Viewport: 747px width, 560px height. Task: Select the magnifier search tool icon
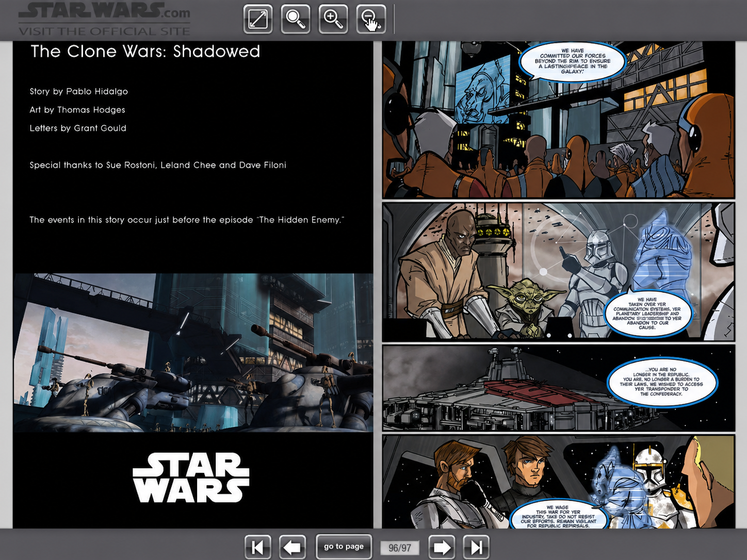(296, 19)
